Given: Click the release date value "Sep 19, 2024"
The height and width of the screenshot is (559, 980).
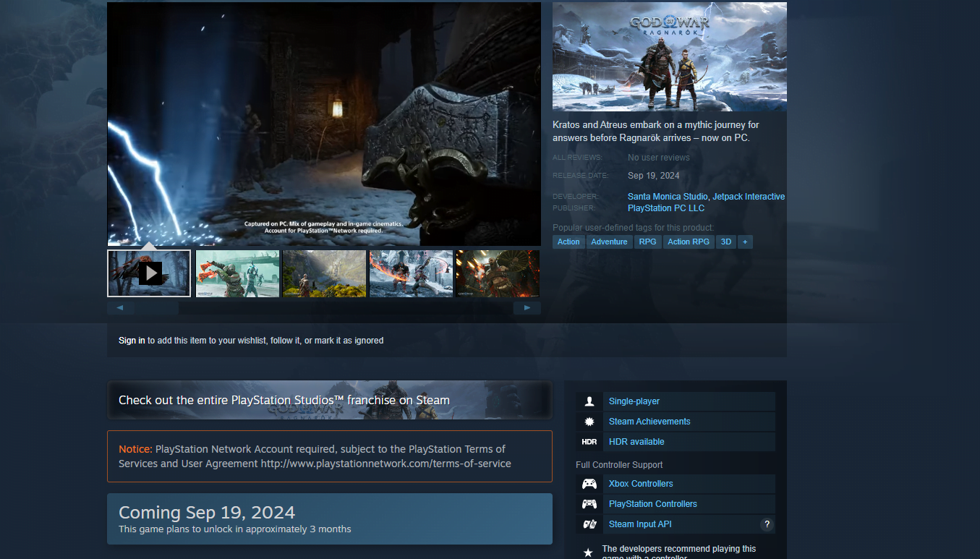Looking at the screenshot, I should (x=654, y=176).
